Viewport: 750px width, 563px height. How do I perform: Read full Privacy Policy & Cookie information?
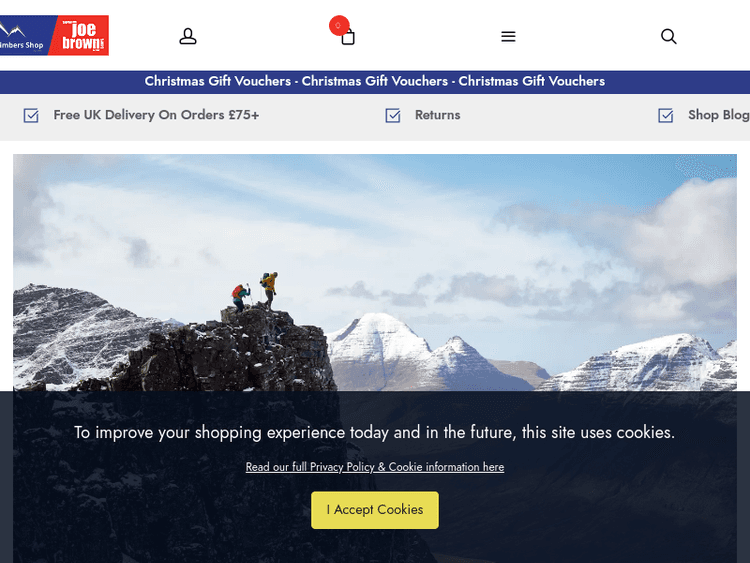tap(375, 467)
